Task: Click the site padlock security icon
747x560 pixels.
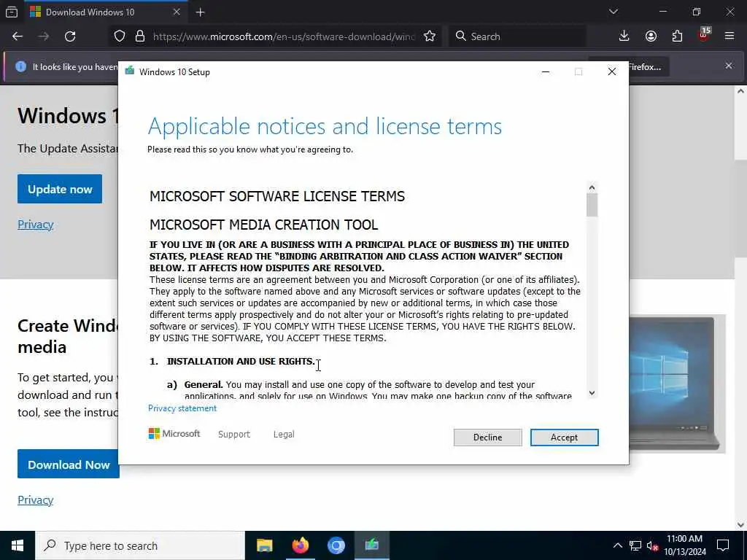Action: (139, 36)
